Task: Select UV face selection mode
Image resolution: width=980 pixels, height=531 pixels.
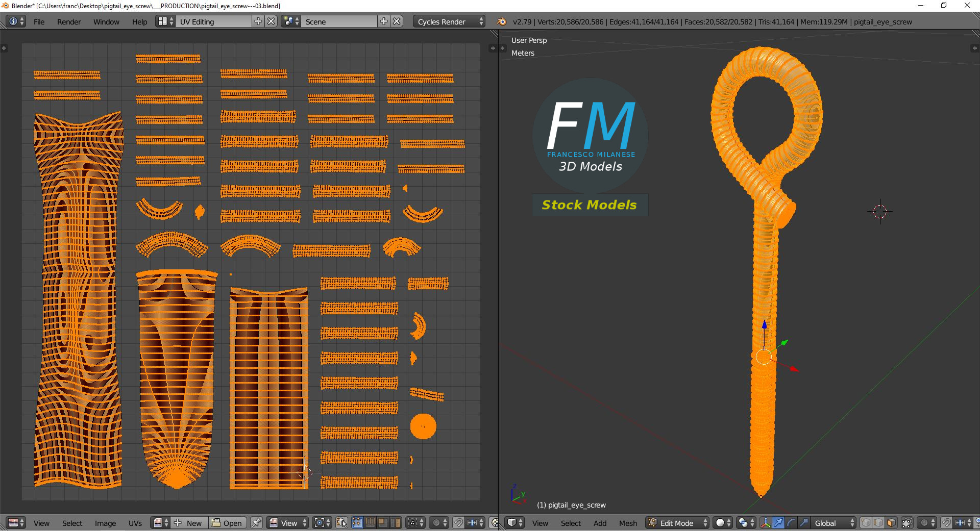Action: click(x=383, y=523)
